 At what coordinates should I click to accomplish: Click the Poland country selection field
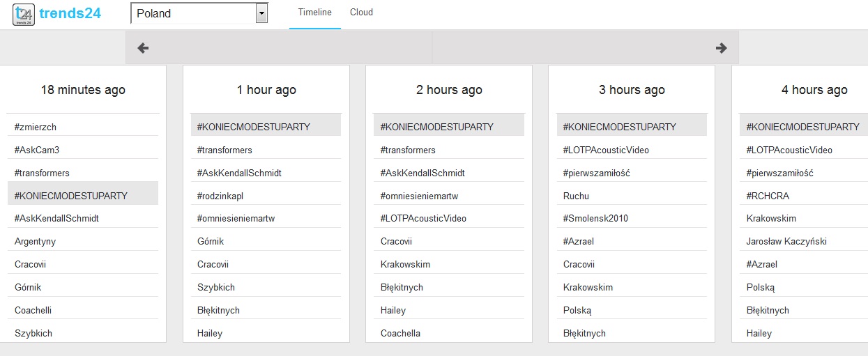(193, 13)
